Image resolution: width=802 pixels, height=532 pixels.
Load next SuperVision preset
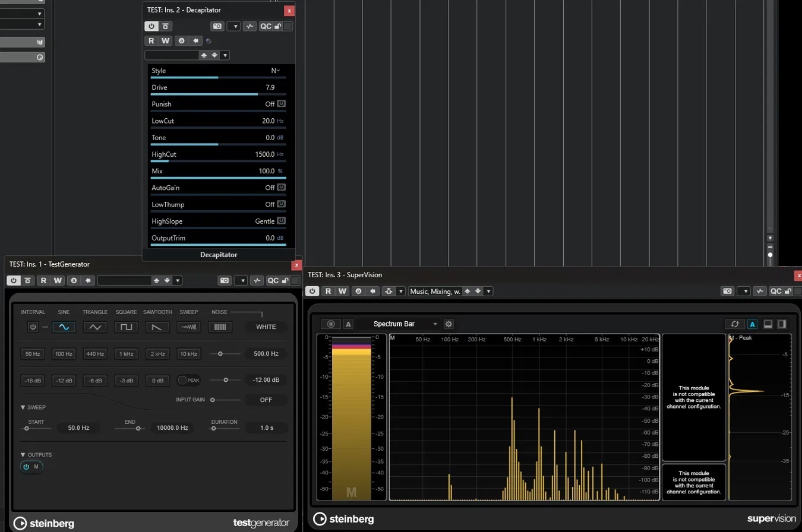[478, 292]
